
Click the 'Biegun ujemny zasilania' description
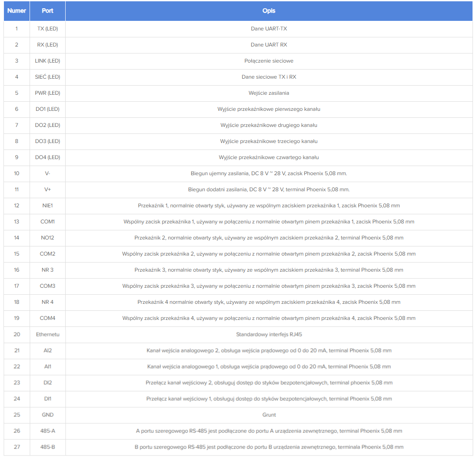coord(269,173)
